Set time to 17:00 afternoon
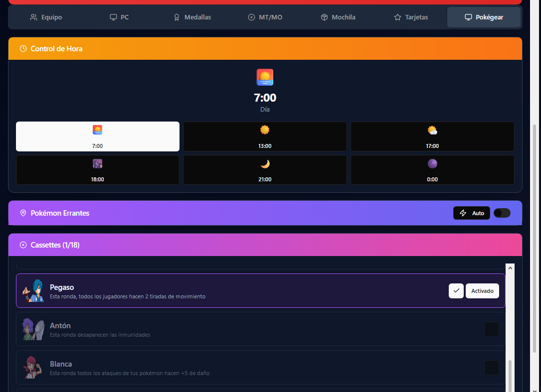 (432, 136)
